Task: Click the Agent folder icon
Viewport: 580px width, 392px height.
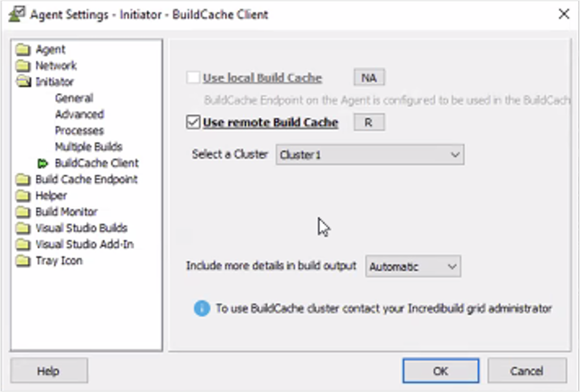Action: (23, 50)
